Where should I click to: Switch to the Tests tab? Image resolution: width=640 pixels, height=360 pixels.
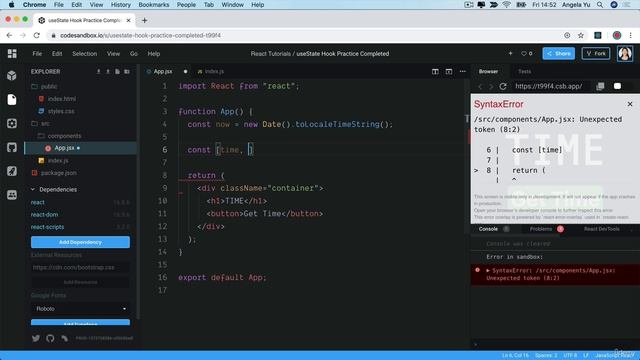pyautogui.click(x=524, y=71)
